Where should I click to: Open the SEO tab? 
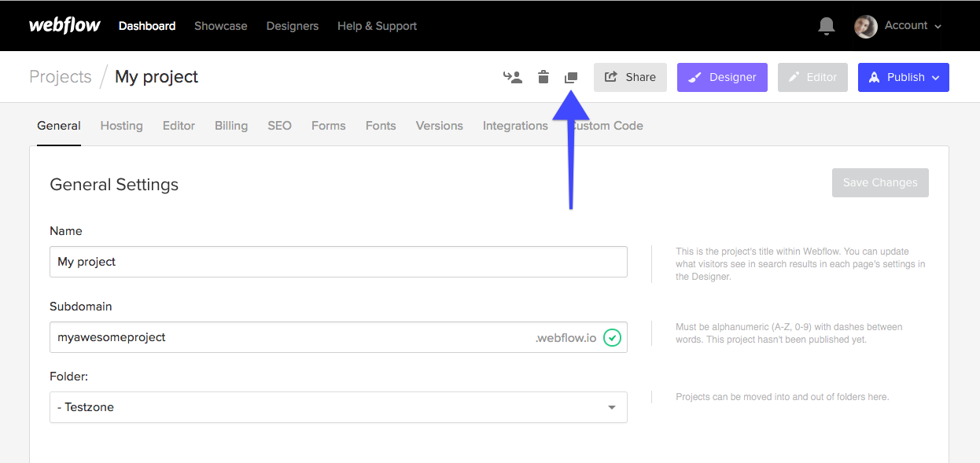click(x=279, y=126)
